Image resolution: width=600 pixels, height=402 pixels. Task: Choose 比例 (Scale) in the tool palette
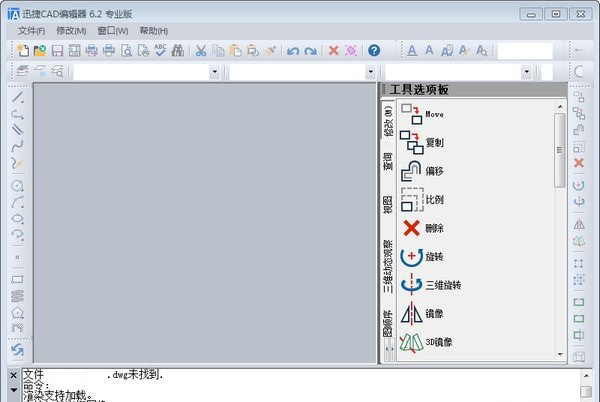422,200
